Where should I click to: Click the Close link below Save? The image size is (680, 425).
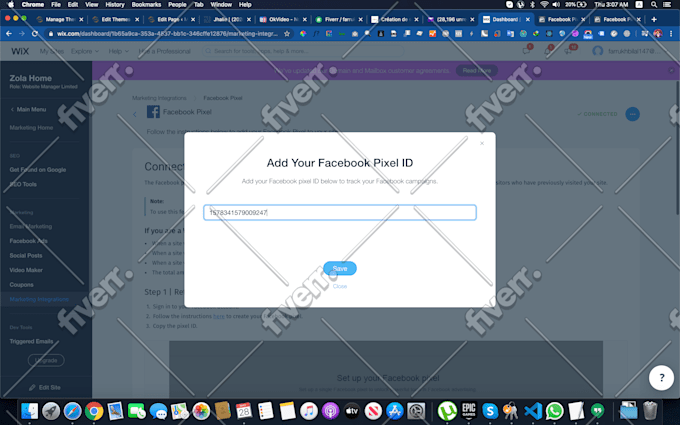point(340,286)
